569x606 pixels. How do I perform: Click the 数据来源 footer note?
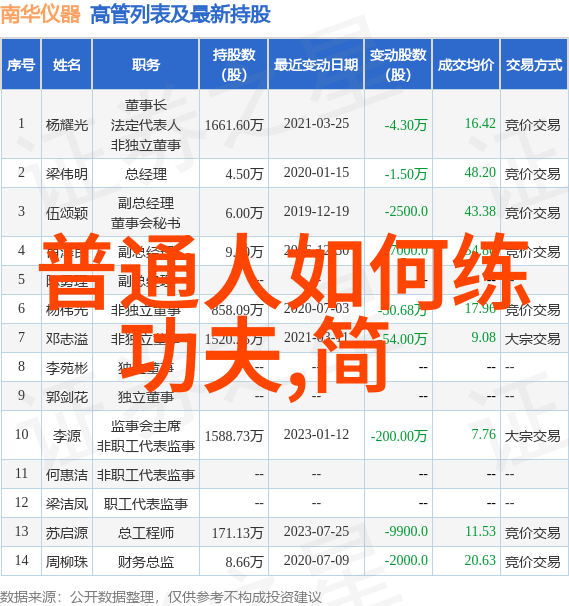(x=161, y=597)
